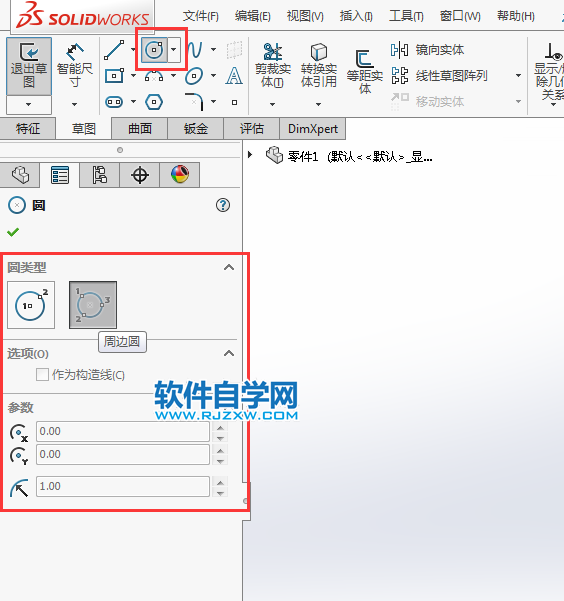This screenshot has height=601, width=564.
Task: Select the Straight Slot tool
Action: click(114, 102)
